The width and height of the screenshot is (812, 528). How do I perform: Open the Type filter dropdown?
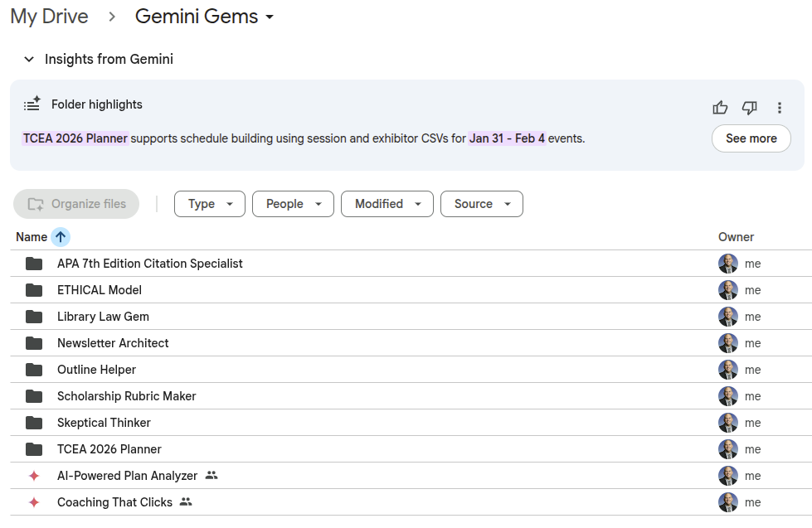[x=210, y=204]
